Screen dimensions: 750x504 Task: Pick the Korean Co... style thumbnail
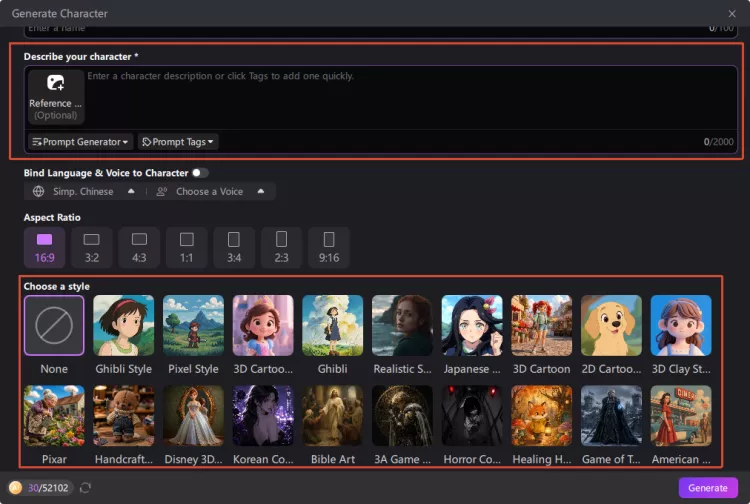[x=263, y=416]
